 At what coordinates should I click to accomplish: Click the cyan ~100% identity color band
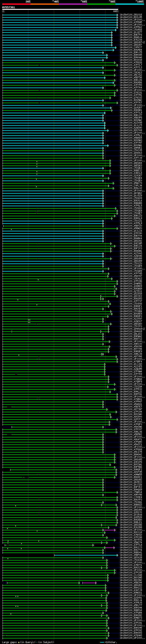(130, 4)
